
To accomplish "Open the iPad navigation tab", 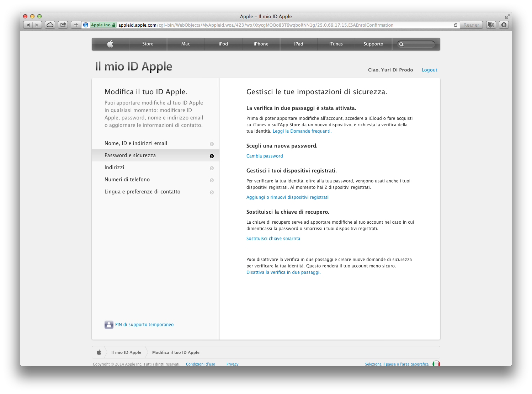I will tap(299, 44).
